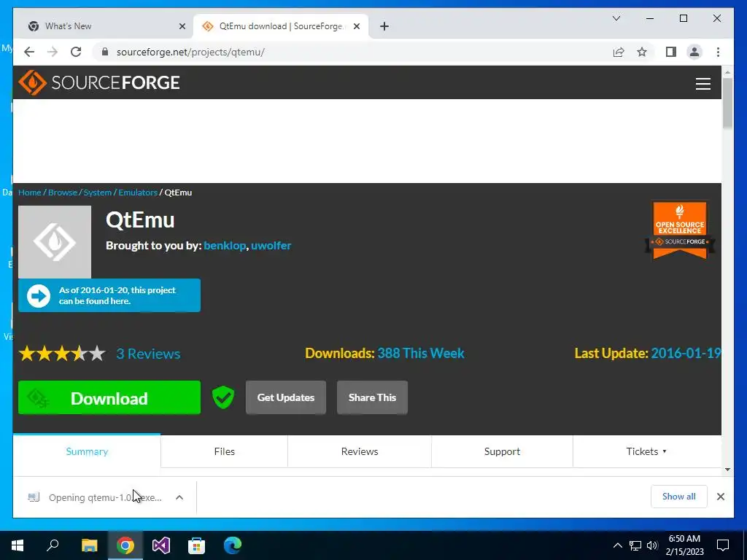747x560 pixels.
Task: Open File Explorer from taskbar
Action: coord(89,545)
